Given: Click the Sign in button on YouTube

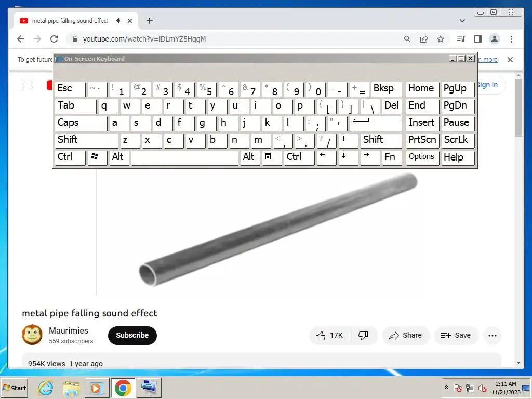Looking at the screenshot, I should click(x=487, y=85).
